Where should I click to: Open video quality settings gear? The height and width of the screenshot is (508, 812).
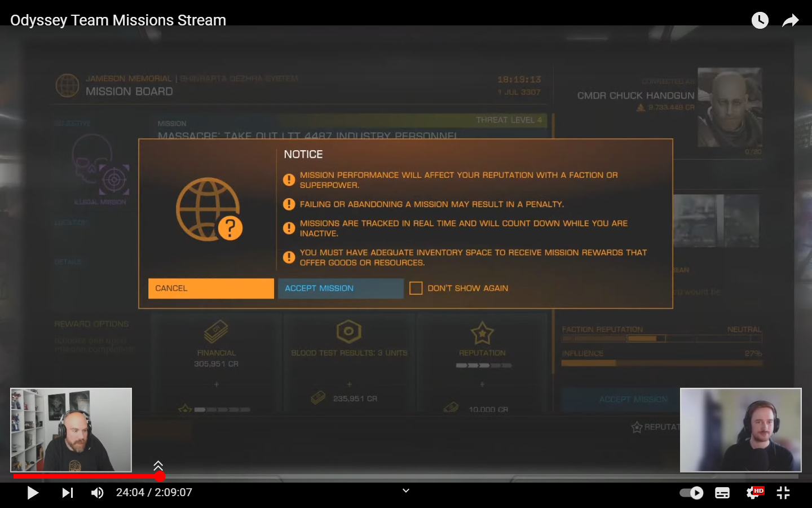point(754,493)
